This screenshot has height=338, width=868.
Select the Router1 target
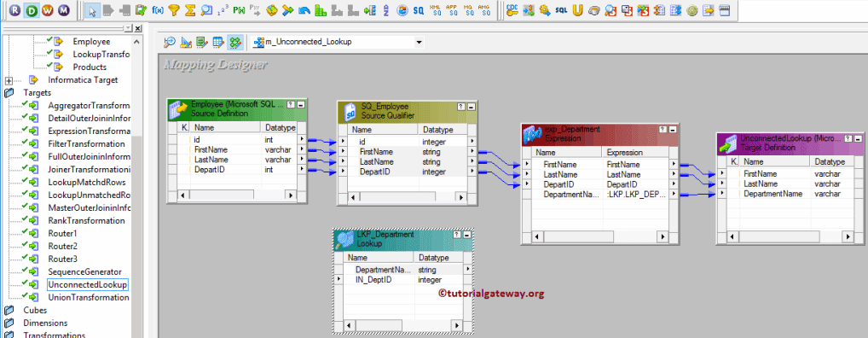(x=62, y=233)
